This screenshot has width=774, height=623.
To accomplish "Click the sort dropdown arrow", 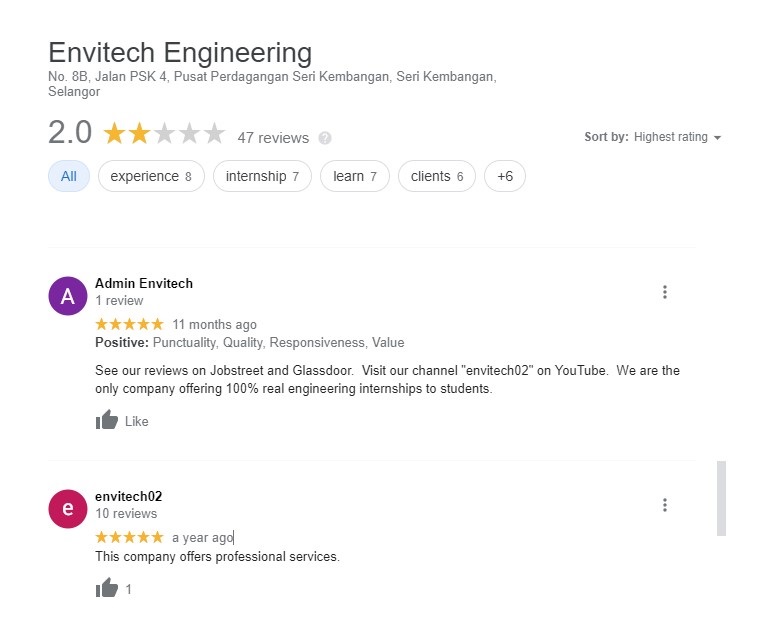I will [x=718, y=138].
